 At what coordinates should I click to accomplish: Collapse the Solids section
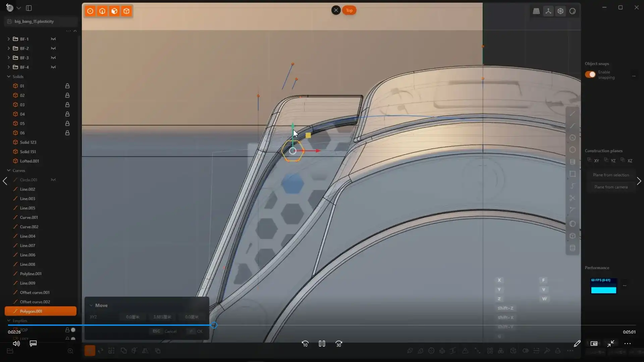(9, 76)
